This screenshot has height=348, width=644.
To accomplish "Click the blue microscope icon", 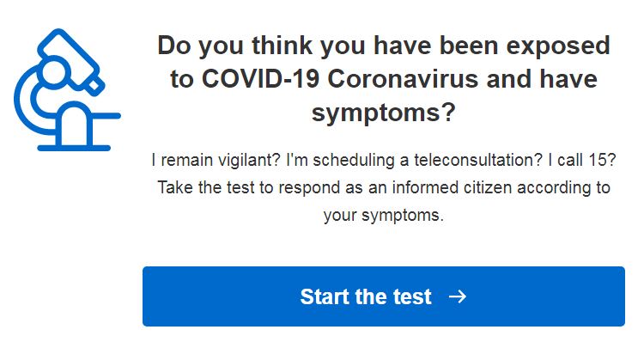I will coord(64,90).
